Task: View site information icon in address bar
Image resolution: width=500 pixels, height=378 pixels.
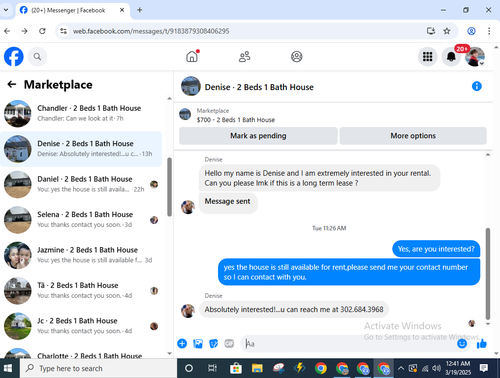Action: pyautogui.click(x=63, y=31)
